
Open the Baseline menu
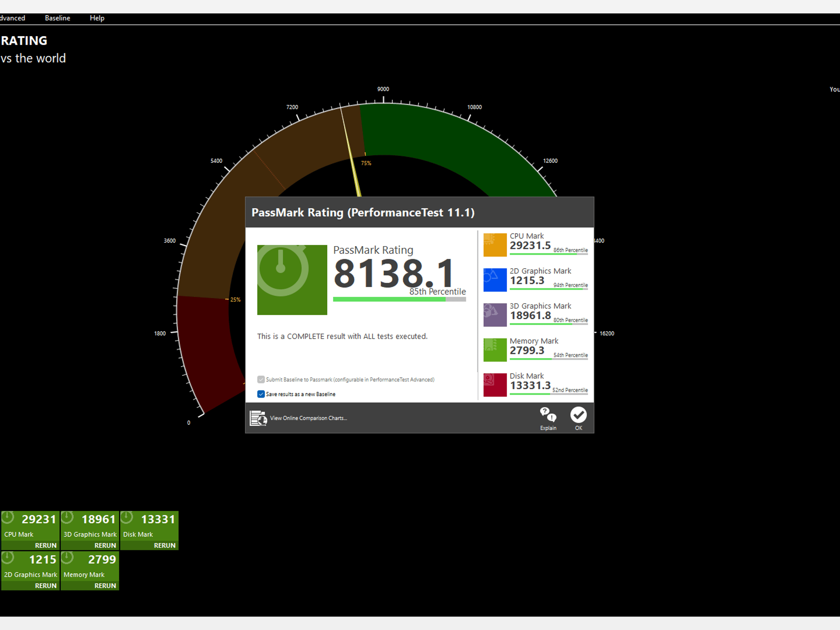[x=57, y=18]
